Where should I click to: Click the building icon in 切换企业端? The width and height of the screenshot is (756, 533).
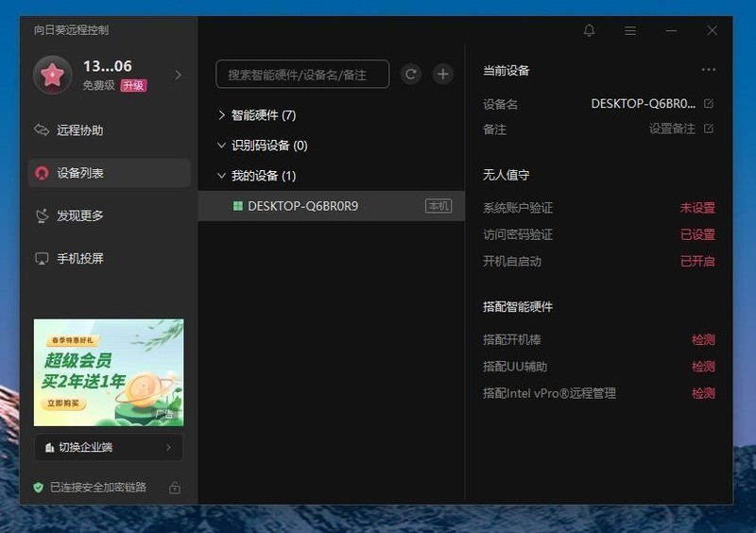[49, 448]
